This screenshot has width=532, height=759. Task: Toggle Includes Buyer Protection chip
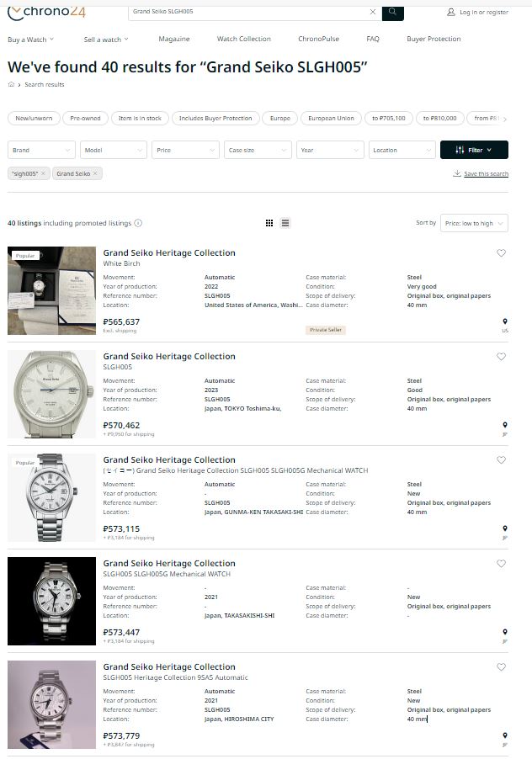(x=215, y=118)
